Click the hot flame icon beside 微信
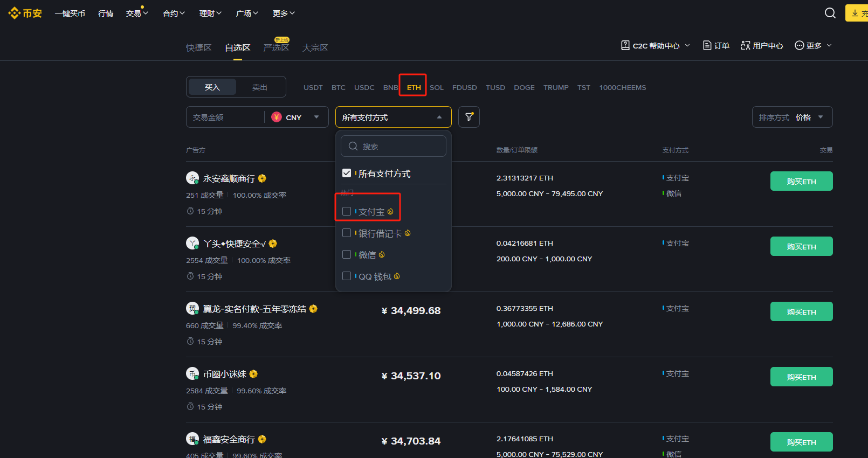 (x=382, y=255)
